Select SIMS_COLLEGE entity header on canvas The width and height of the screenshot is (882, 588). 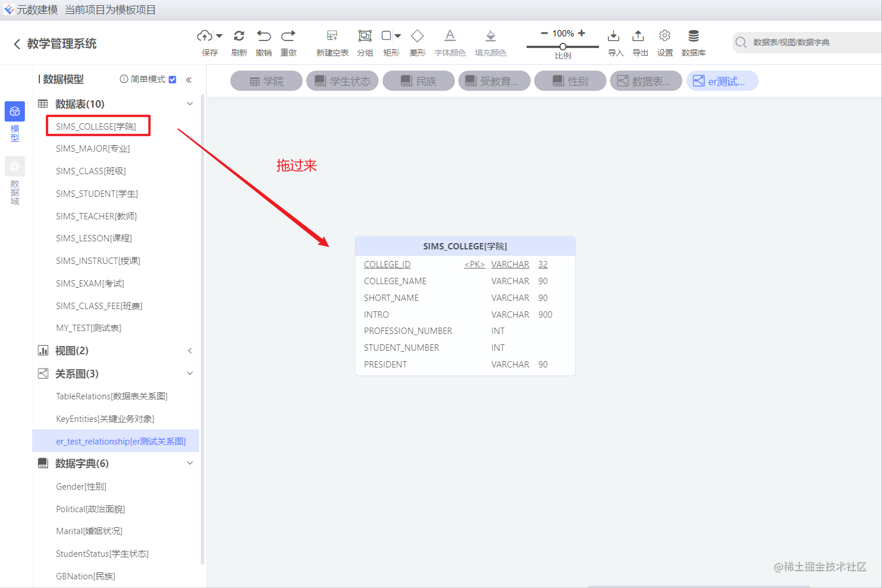(465, 247)
